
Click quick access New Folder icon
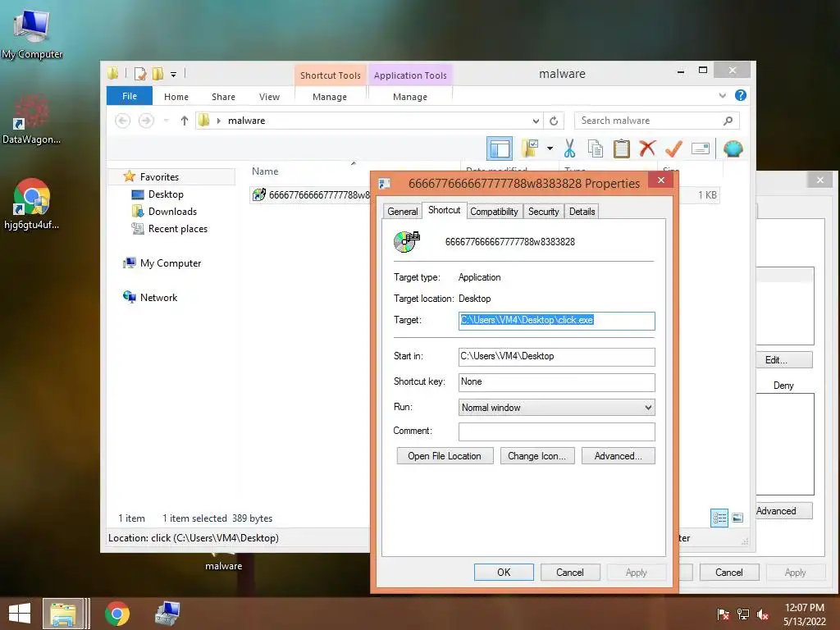(x=158, y=74)
